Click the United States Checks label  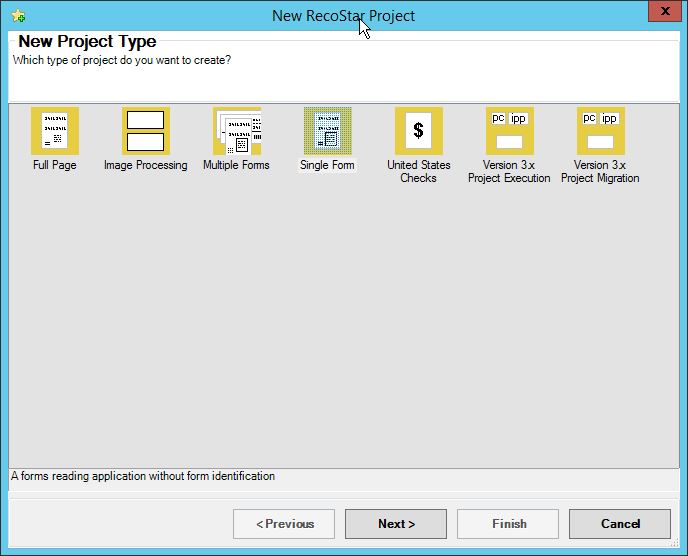click(419, 172)
